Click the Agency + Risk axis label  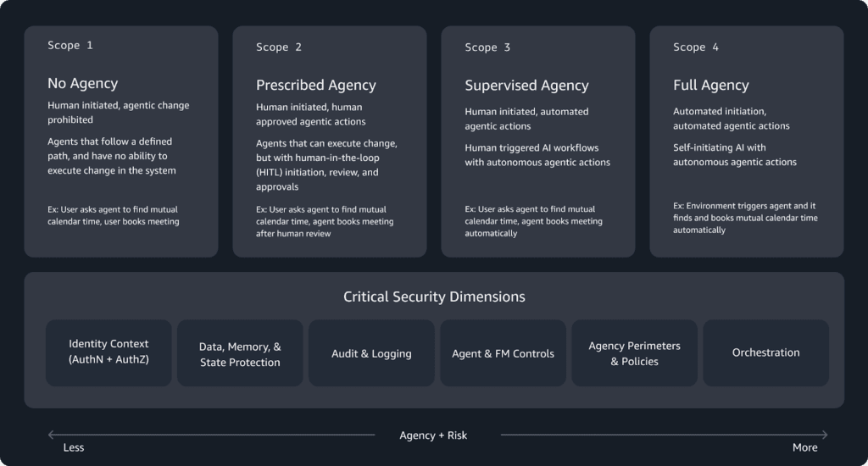tap(433, 435)
